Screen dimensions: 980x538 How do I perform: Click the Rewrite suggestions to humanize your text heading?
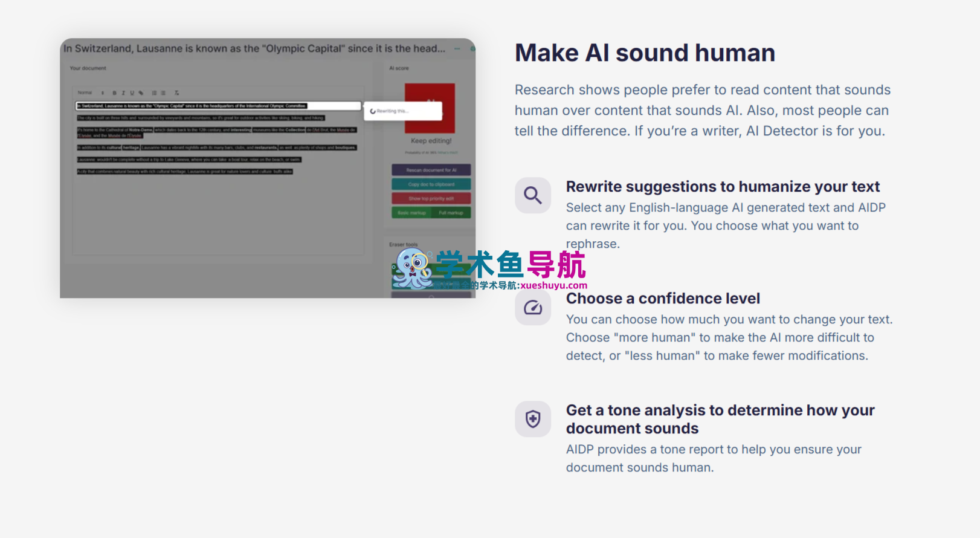723,187
